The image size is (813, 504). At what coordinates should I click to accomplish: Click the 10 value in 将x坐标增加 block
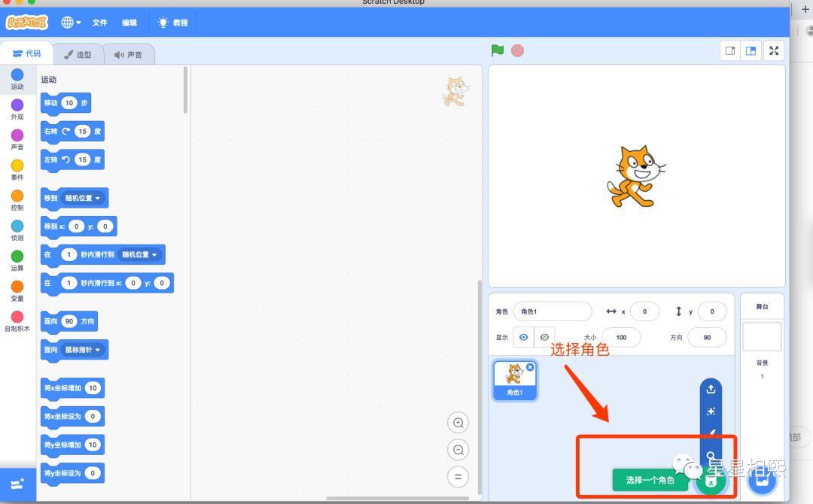point(93,388)
